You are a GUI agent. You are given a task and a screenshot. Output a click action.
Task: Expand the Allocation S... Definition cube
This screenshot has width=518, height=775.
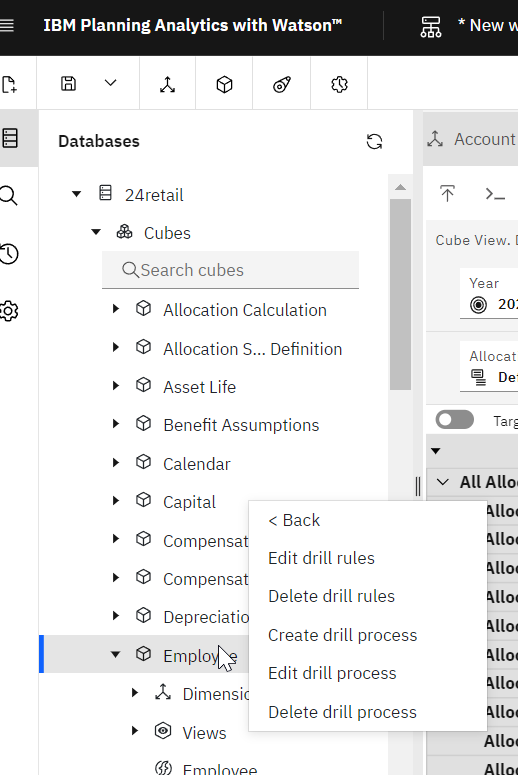point(116,347)
